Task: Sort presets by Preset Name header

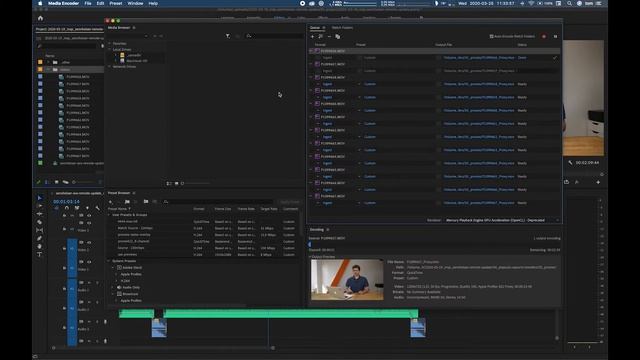Action: (117, 209)
